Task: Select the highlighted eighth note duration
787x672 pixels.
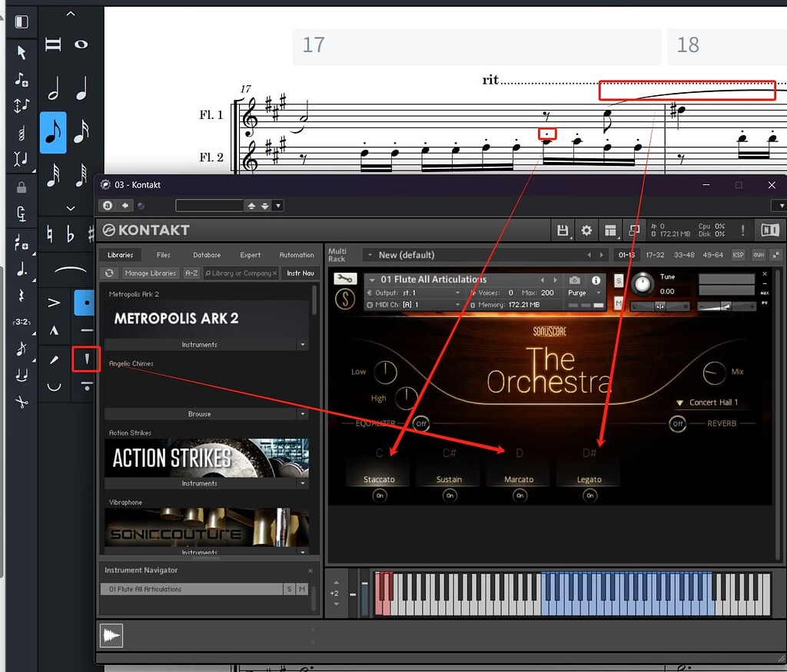Action: pos(53,132)
